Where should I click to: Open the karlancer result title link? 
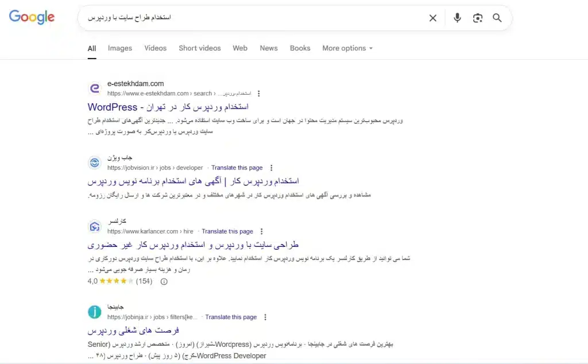pos(193,245)
